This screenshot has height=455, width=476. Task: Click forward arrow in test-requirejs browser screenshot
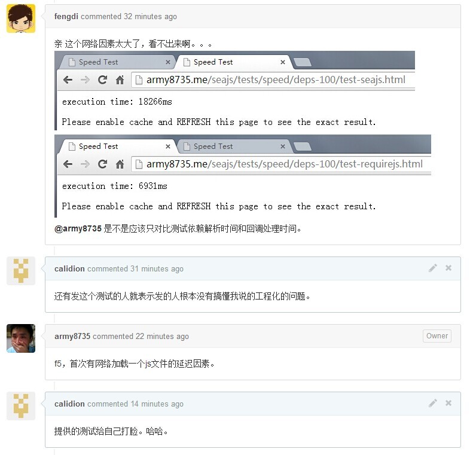pos(86,164)
